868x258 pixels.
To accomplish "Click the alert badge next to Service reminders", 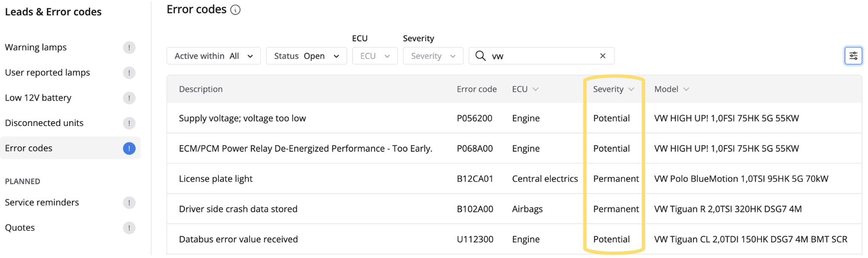I will [129, 203].
